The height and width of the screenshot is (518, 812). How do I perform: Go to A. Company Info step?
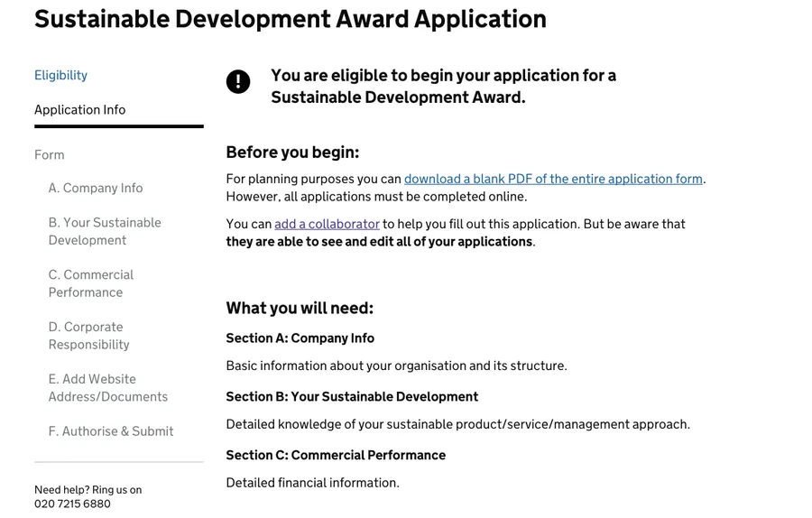96,188
